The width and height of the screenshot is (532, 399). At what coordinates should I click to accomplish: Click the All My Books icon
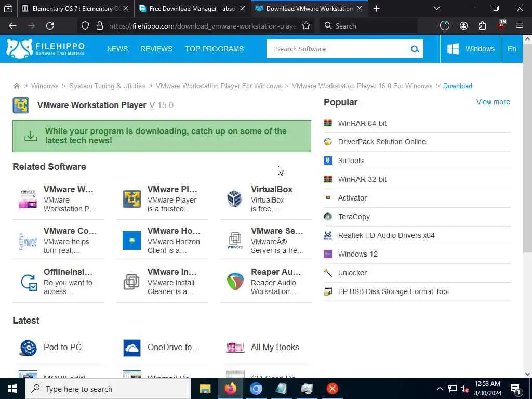click(x=235, y=348)
